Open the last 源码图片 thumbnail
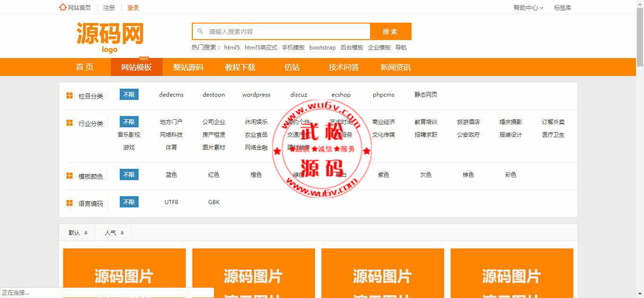 click(512, 273)
